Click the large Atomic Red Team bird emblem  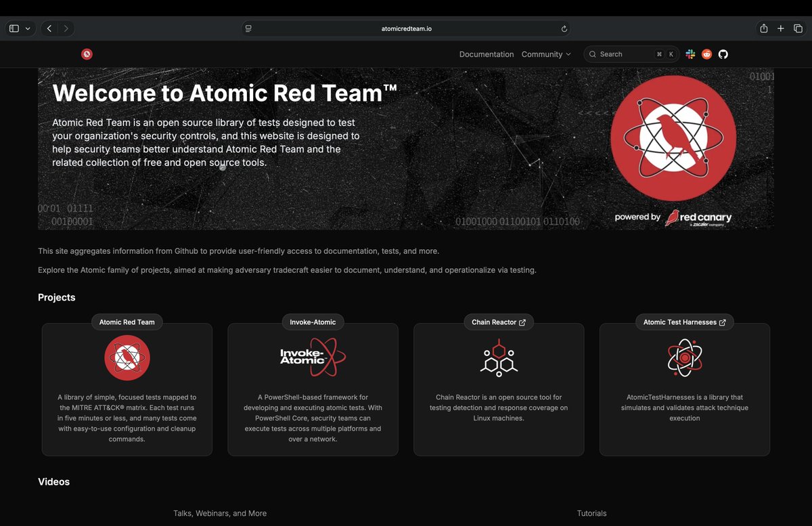point(673,138)
